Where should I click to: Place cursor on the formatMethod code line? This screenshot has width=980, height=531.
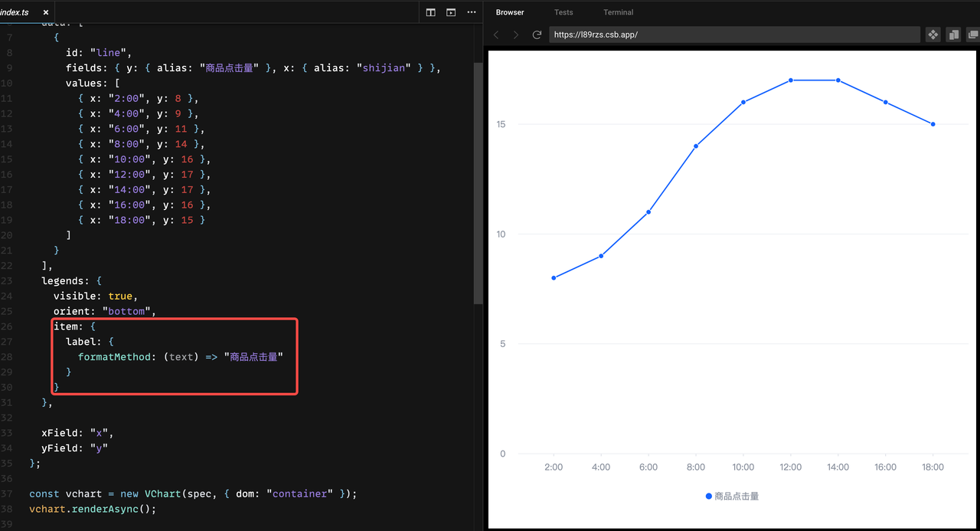click(x=181, y=356)
